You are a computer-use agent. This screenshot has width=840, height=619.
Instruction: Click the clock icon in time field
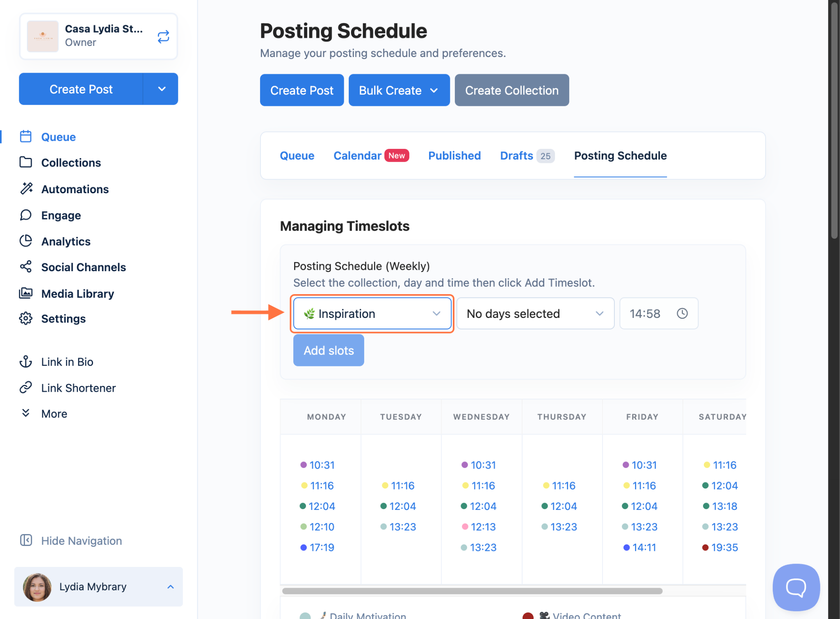pos(682,313)
